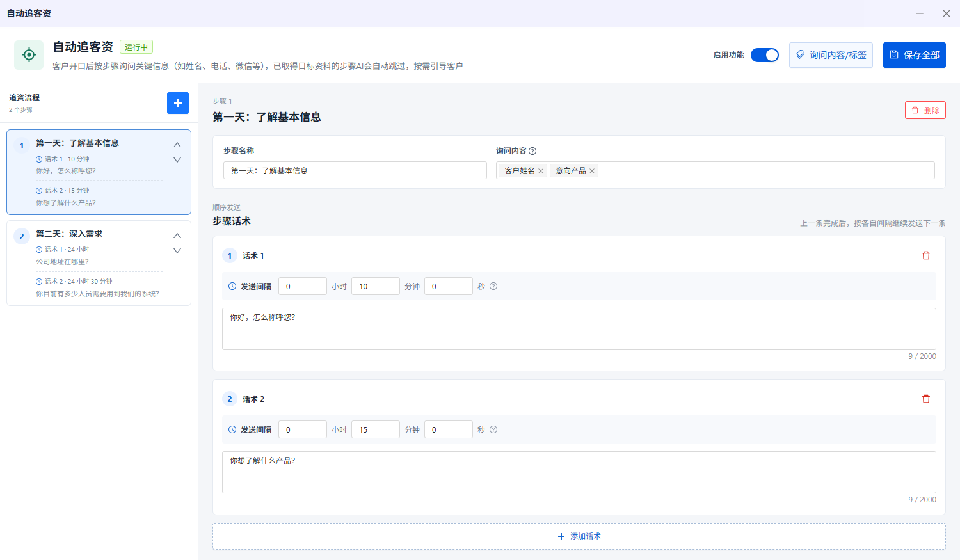
Task: Close the 自动追客资 window
Action: 947,13
